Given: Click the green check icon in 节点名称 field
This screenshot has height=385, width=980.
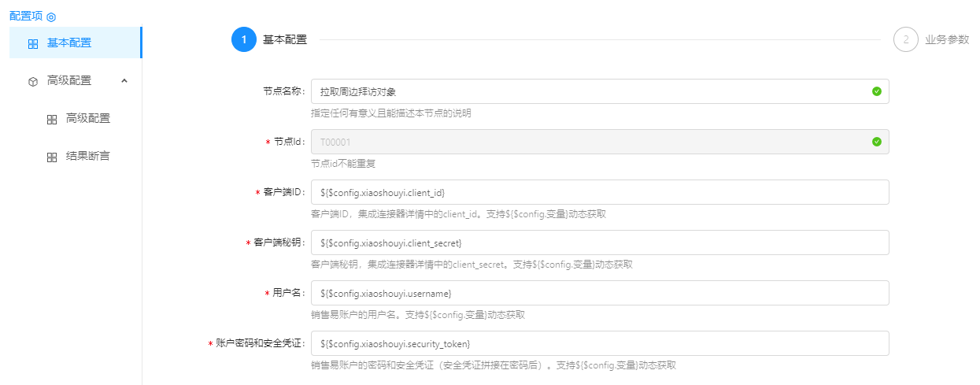Looking at the screenshot, I should coord(877,91).
